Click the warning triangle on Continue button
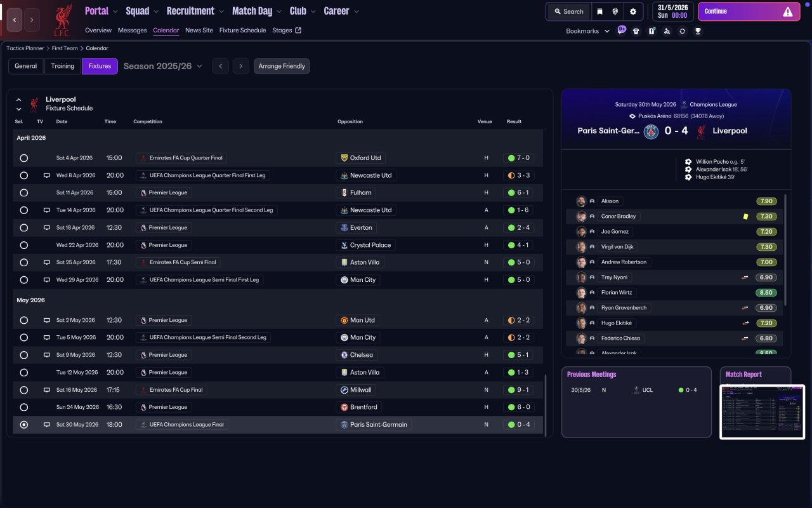Screen dimensions: 812x508 [788, 11]
